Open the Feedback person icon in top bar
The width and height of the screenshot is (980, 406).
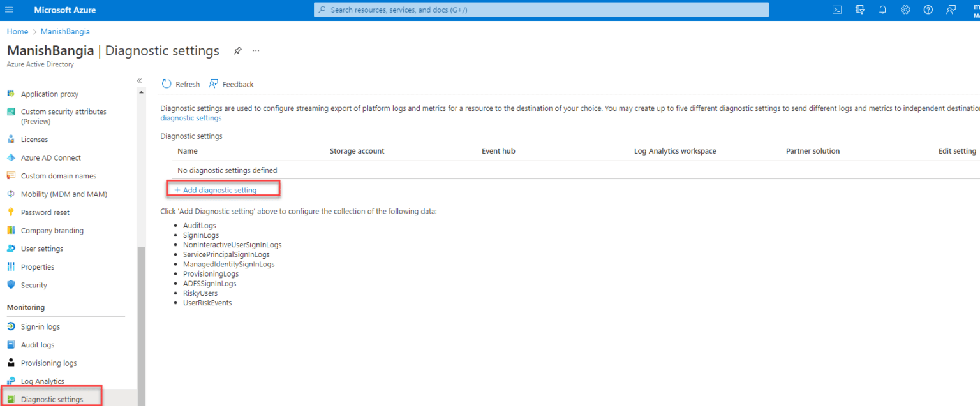click(950, 9)
